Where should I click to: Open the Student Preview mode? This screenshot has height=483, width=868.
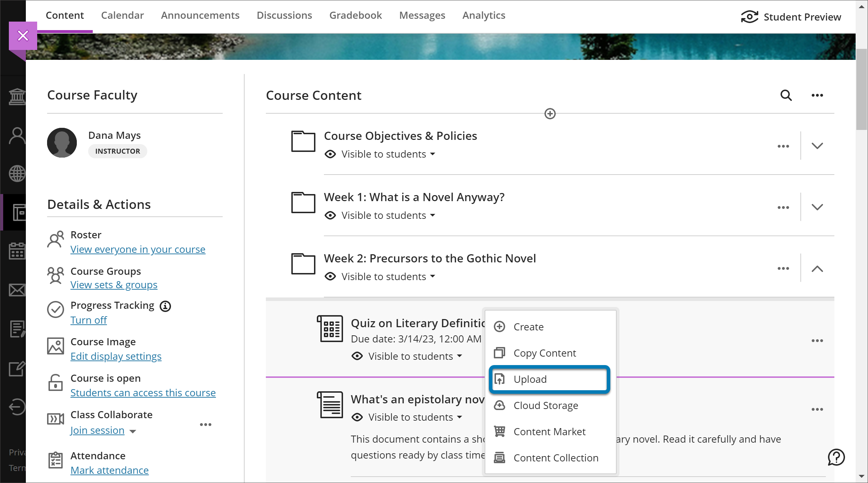tap(791, 17)
